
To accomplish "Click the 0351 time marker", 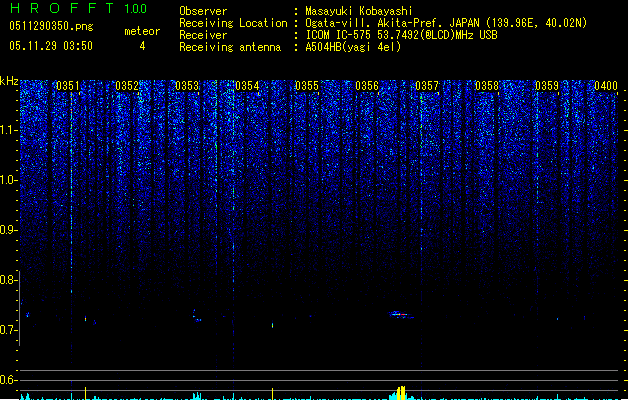I will tap(67, 86).
